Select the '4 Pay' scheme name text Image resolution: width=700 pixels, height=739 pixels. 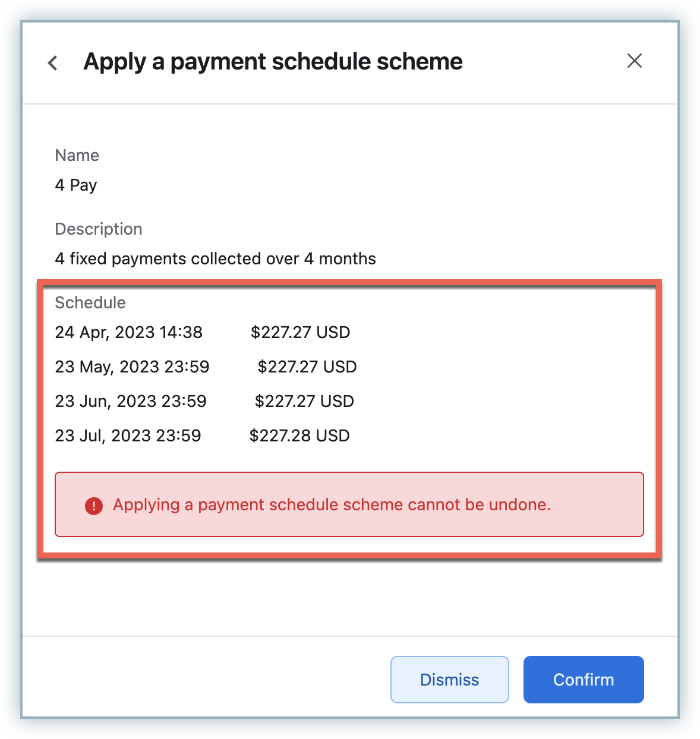click(76, 185)
